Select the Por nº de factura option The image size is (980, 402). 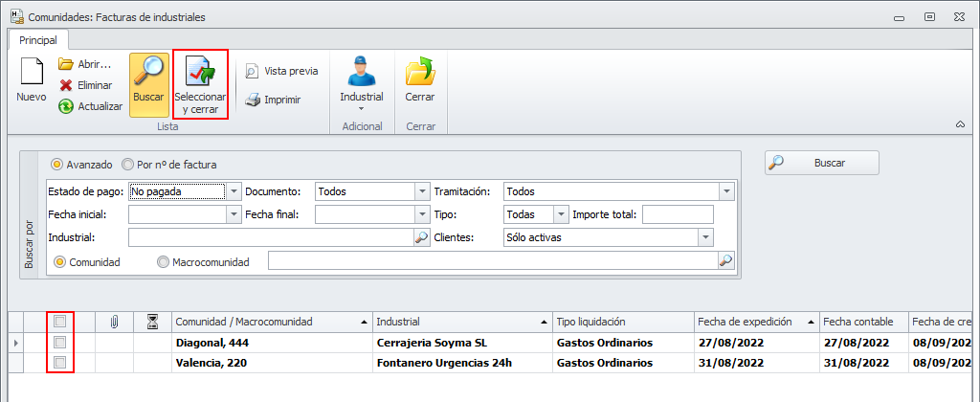[x=128, y=164]
